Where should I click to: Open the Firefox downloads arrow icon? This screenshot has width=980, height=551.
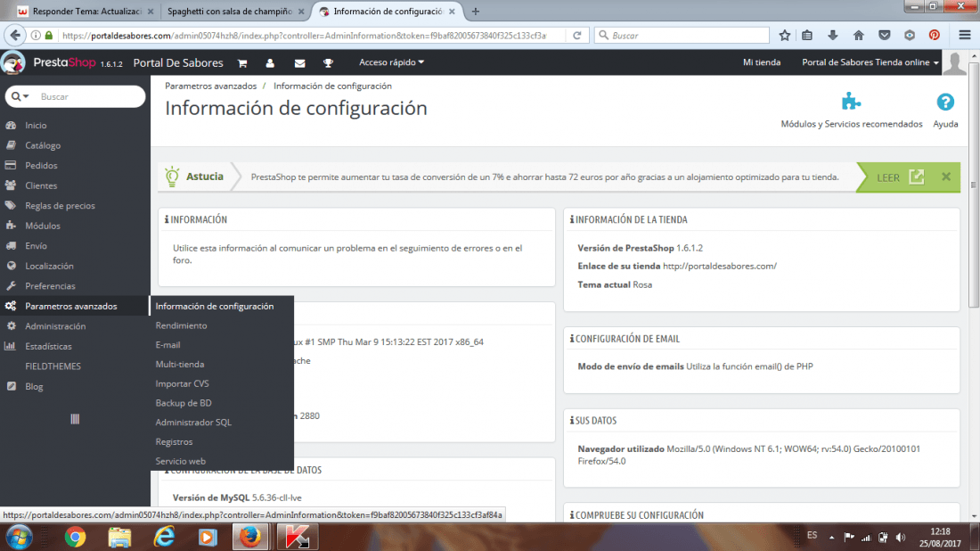coord(832,36)
